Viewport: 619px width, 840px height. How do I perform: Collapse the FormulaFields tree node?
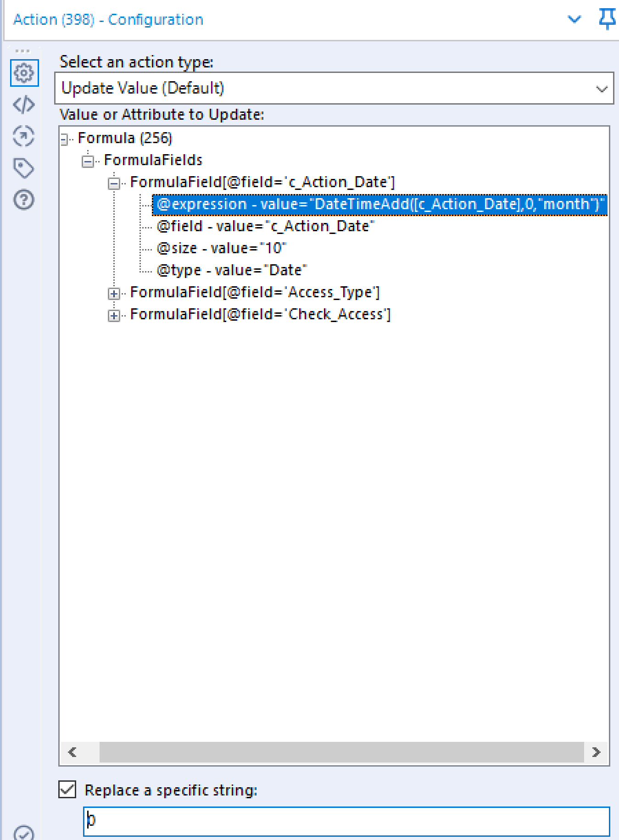[88, 161]
